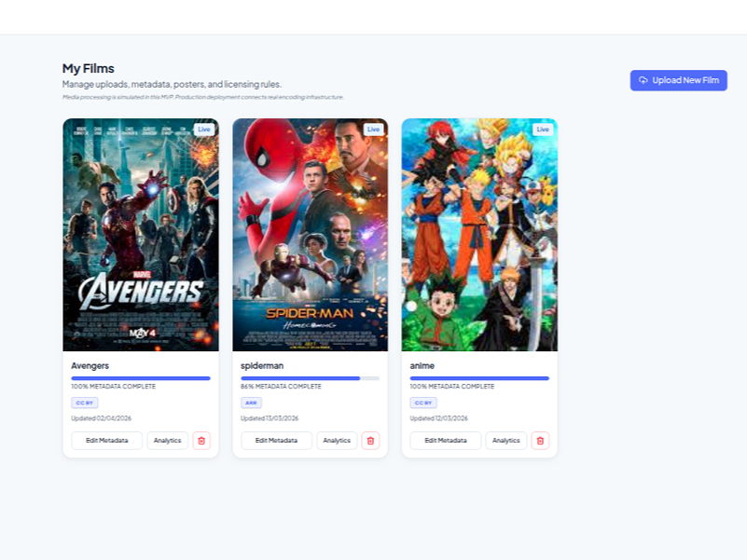Click the CC BY tag under Avengers

point(84,403)
